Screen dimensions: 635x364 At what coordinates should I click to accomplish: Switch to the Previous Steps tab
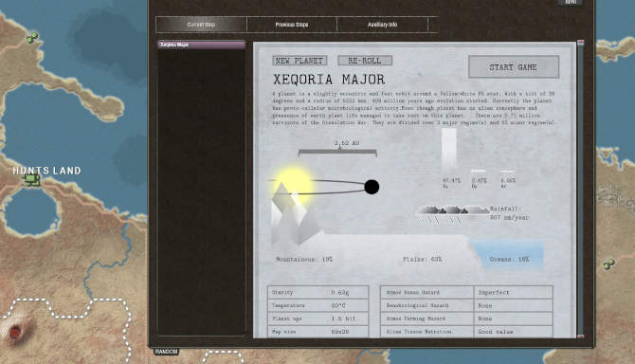(x=292, y=25)
